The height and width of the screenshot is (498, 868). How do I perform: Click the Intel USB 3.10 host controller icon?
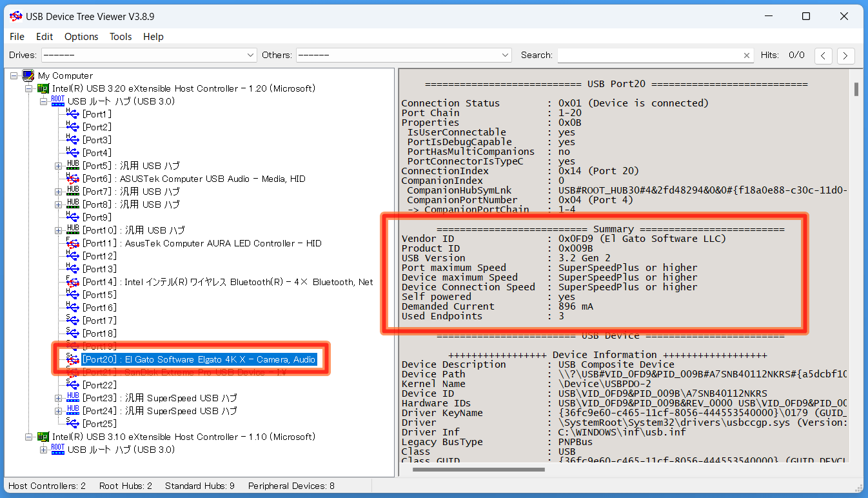point(43,437)
